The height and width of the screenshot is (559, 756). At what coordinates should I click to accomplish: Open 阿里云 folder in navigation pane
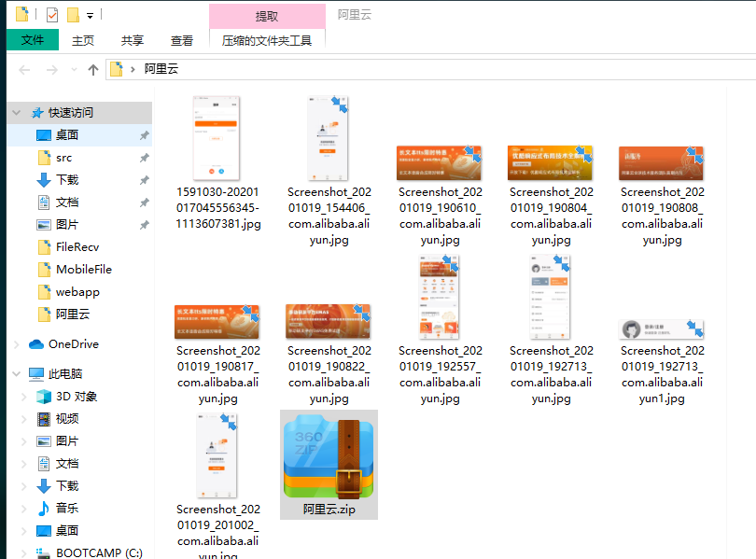point(73,314)
